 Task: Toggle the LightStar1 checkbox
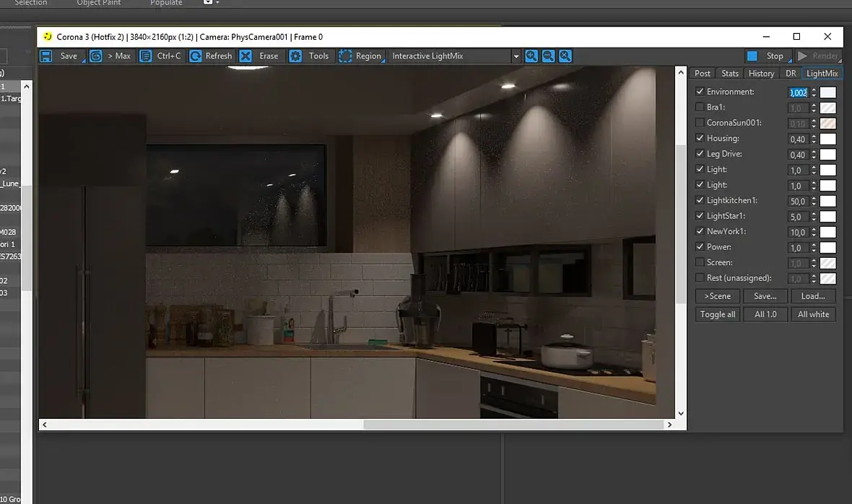(700, 216)
